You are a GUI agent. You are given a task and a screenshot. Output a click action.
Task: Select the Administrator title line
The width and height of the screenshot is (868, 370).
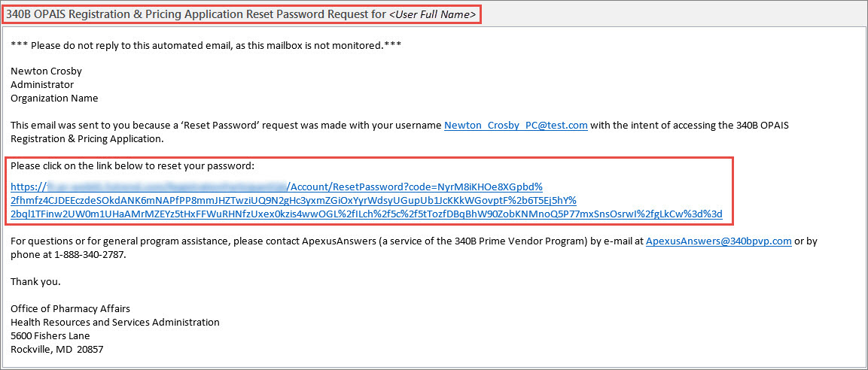click(42, 85)
